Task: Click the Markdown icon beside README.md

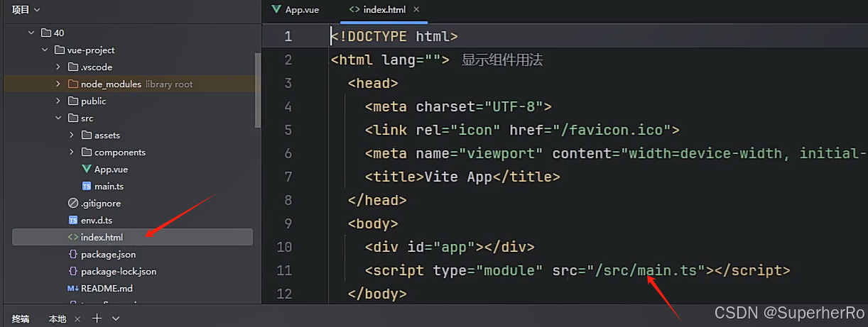Action: [x=73, y=288]
